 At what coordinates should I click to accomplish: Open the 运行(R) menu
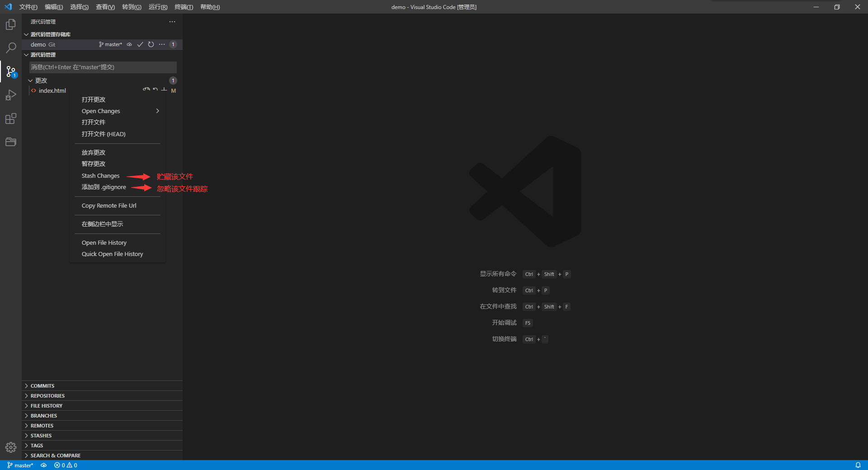pyautogui.click(x=158, y=7)
